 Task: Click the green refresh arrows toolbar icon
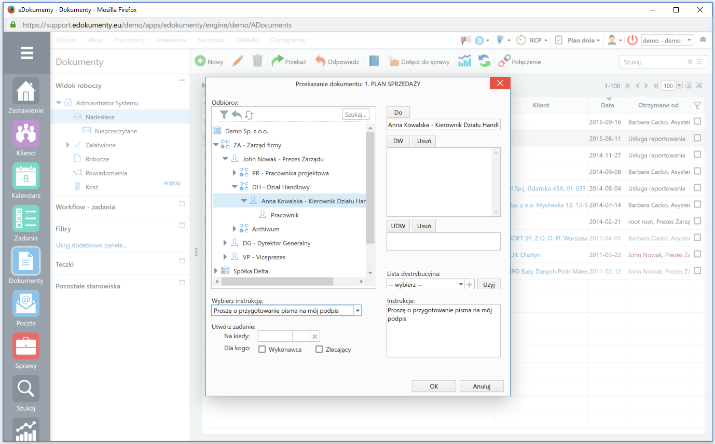coord(484,61)
